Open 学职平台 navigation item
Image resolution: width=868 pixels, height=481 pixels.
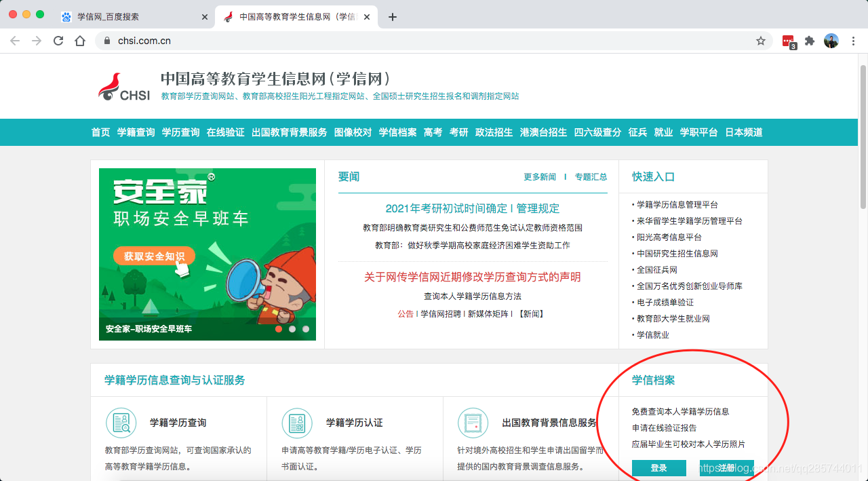tap(698, 132)
